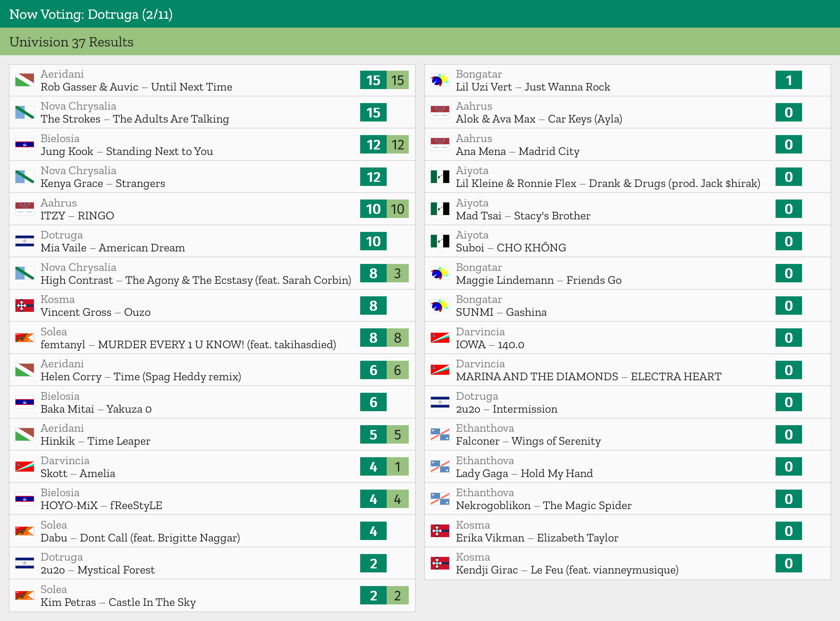Select Maggie Lindemann – Friends Go entry
Viewport: 840px width, 621px height.
[628, 273]
